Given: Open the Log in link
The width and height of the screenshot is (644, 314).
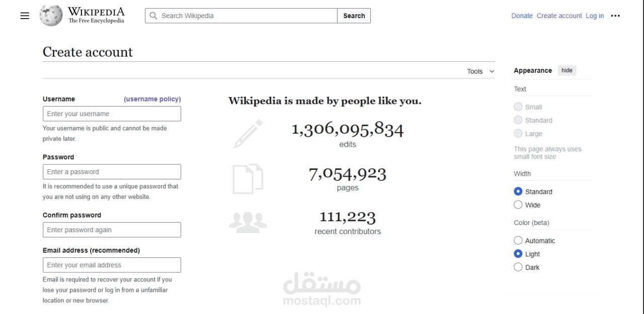Looking at the screenshot, I should point(595,16).
